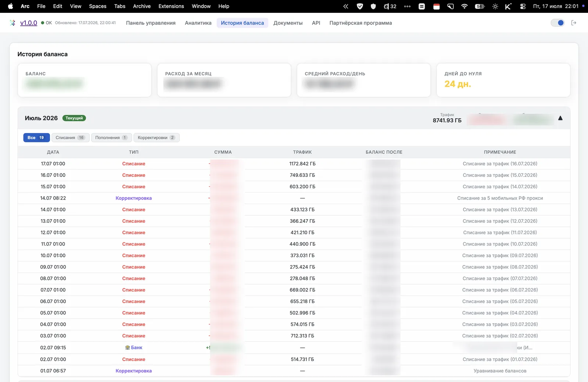Click the 24 дн. value
The width and height of the screenshot is (588, 382).
(458, 84)
